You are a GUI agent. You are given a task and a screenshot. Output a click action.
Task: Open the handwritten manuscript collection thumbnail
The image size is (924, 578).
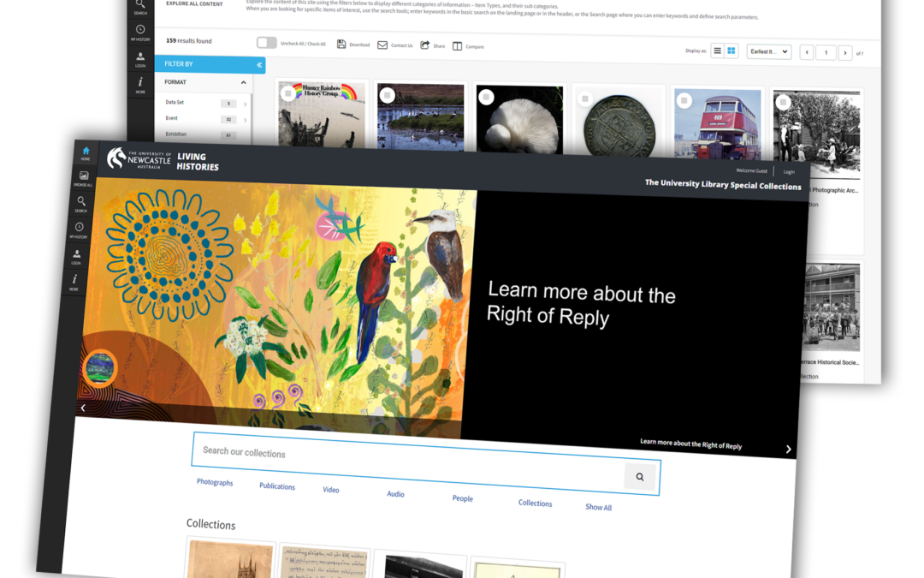[x=325, y=562]
